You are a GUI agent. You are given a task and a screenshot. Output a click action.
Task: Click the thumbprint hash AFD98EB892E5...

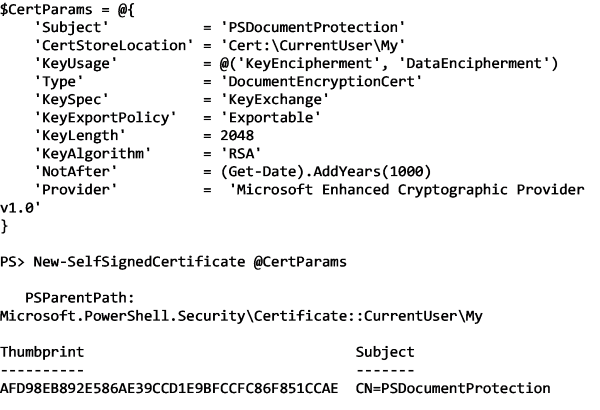pyautogui.click(x=169, y=388)
